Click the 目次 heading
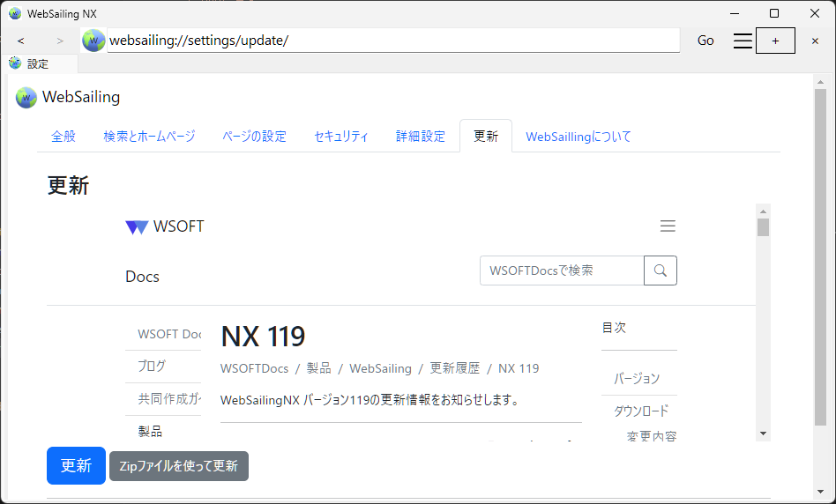836x504 pixels. pyautogui.click(x=614, y=328)
